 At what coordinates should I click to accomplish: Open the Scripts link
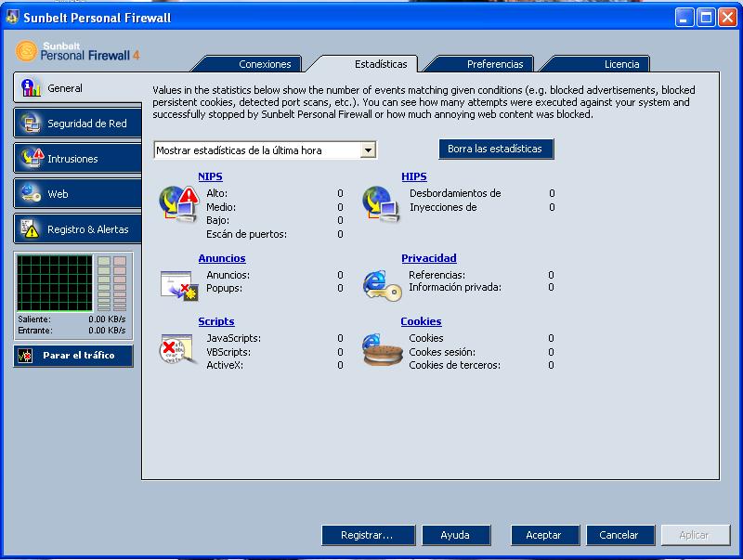216,321
